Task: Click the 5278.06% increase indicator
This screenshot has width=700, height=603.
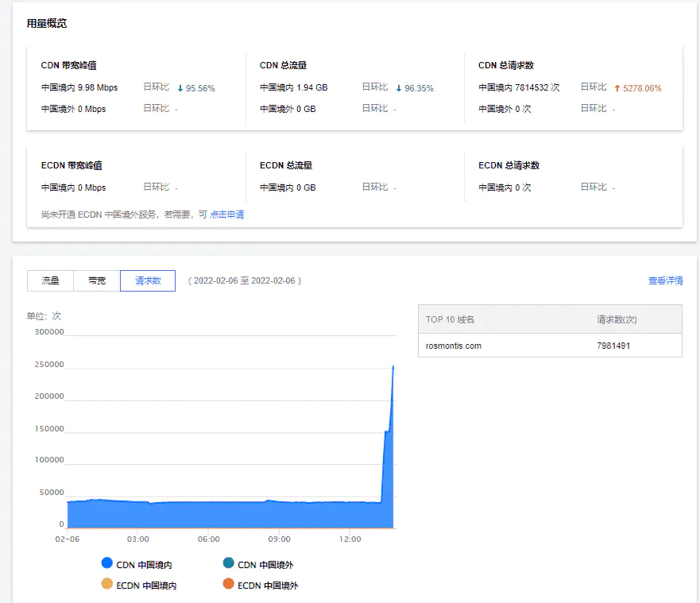Action: (x=637, y=88)
